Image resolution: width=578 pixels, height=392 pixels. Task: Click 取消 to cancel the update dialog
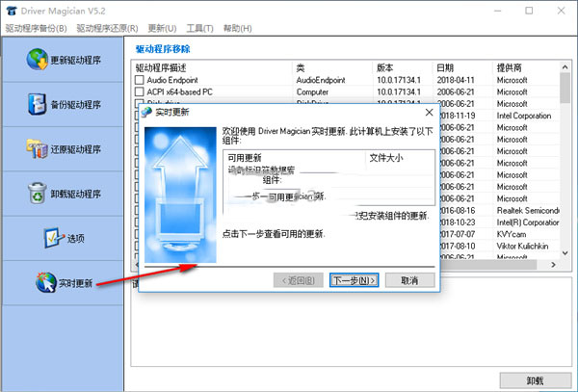(408, 280)
